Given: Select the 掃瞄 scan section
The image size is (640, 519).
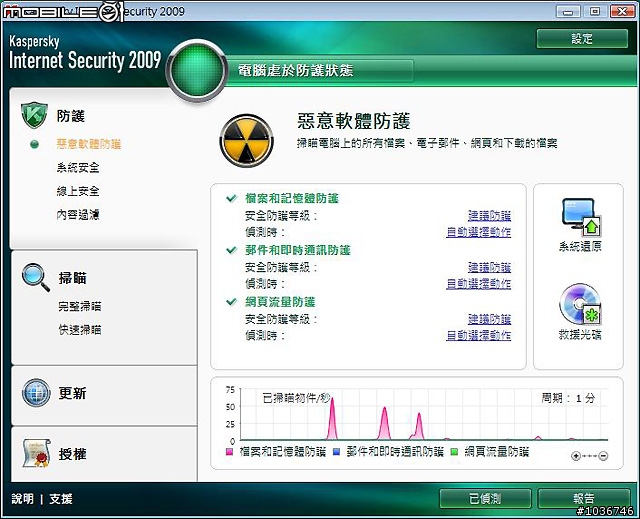Looking at the screenshot, I should pyautogui.click(x=72, y=278).
